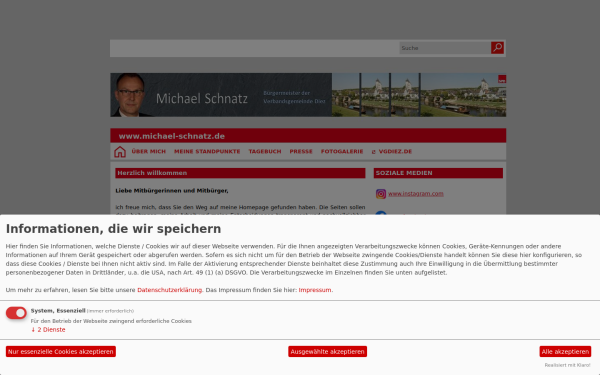Click the Informationen, die wir speichern heading

(x=113, y=229)
